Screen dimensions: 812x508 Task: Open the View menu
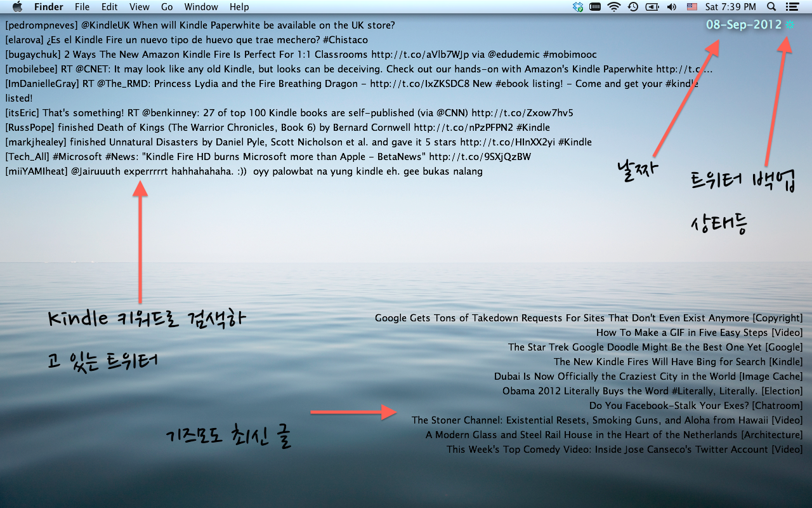point(139,7)
